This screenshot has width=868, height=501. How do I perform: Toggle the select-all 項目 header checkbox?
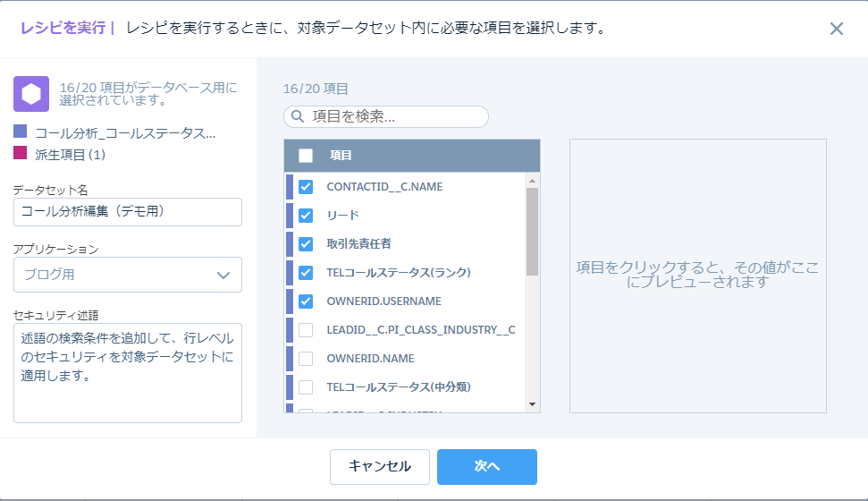306,156
